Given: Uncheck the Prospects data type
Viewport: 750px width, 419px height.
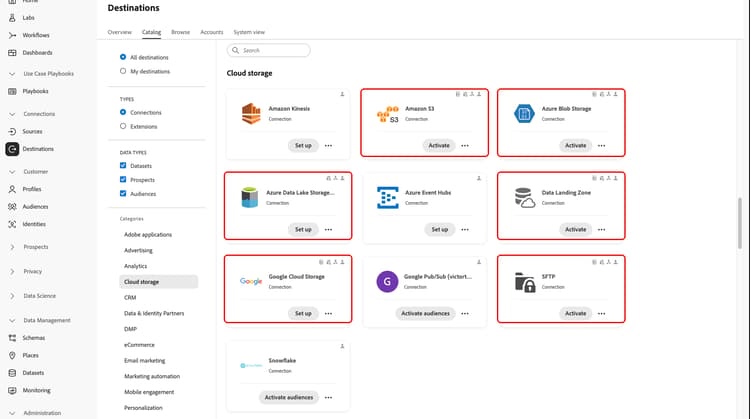Looking at the screenshot, I should tap(123, 179).
